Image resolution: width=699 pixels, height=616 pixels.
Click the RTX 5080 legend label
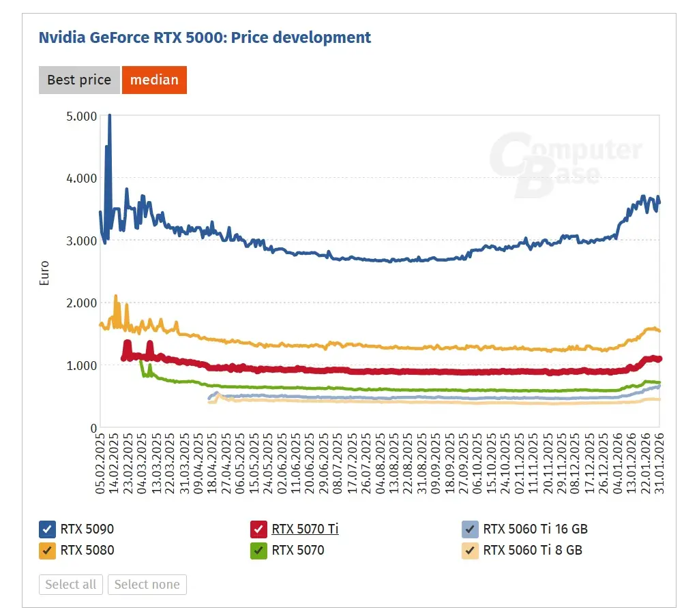tap(87, 551)
